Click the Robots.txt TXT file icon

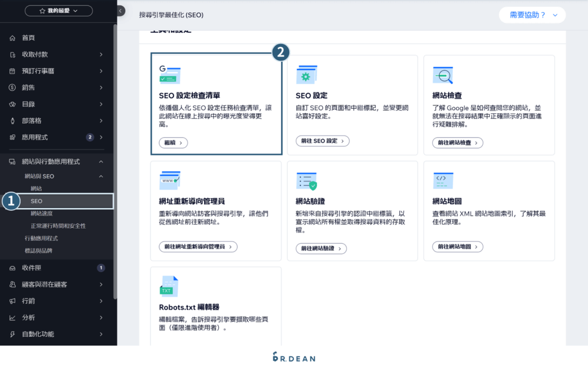(x=169, y=287)
